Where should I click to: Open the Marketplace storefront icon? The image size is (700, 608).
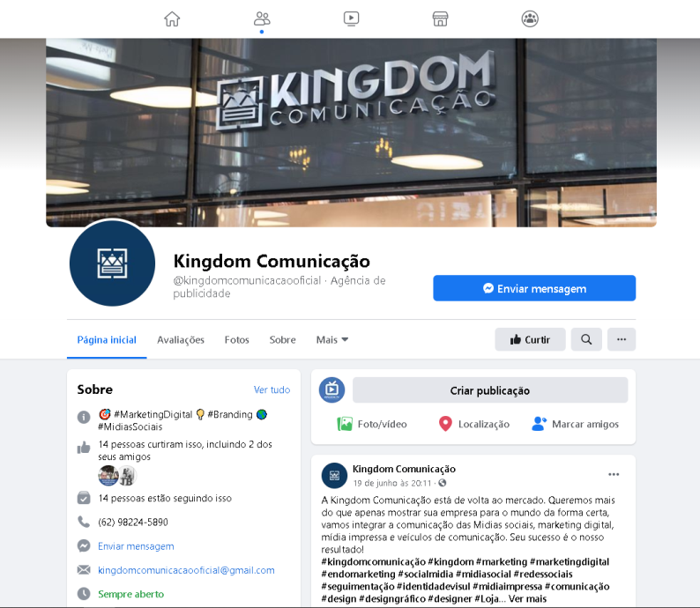point(440,19)
